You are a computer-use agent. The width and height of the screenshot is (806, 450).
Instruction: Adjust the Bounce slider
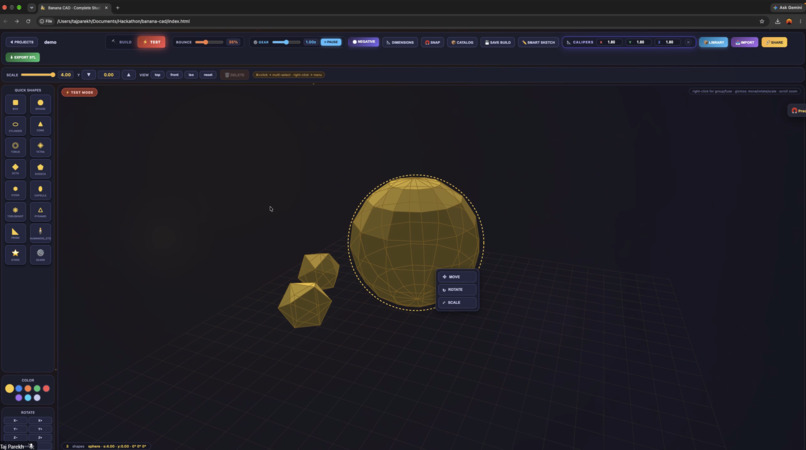[x=209, y=42]
